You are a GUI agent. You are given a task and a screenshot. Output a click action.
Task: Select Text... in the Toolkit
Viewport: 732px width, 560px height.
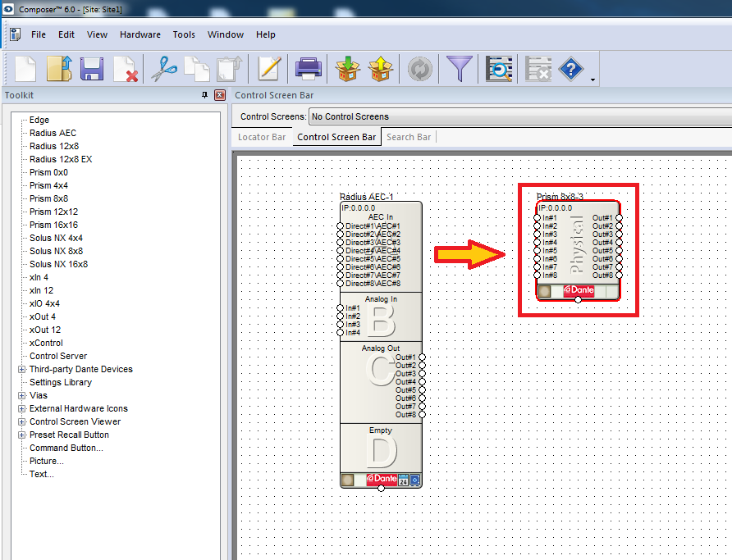coord(42,474)
